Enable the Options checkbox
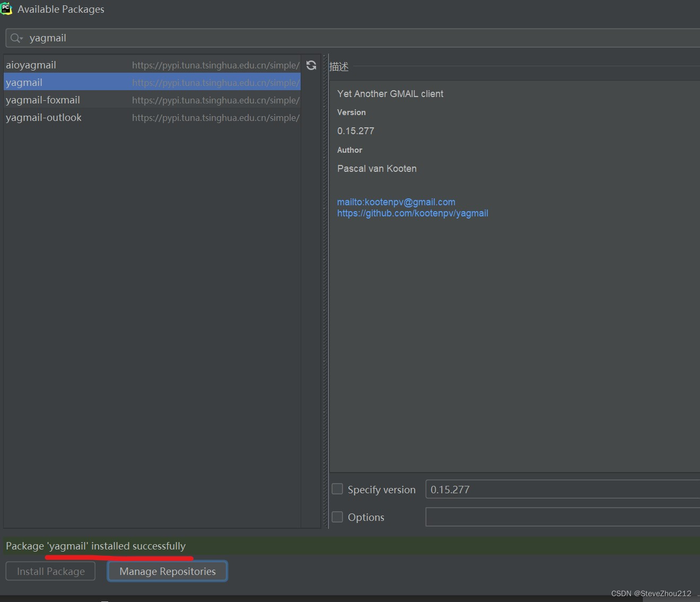 click(x=337, y=517)
